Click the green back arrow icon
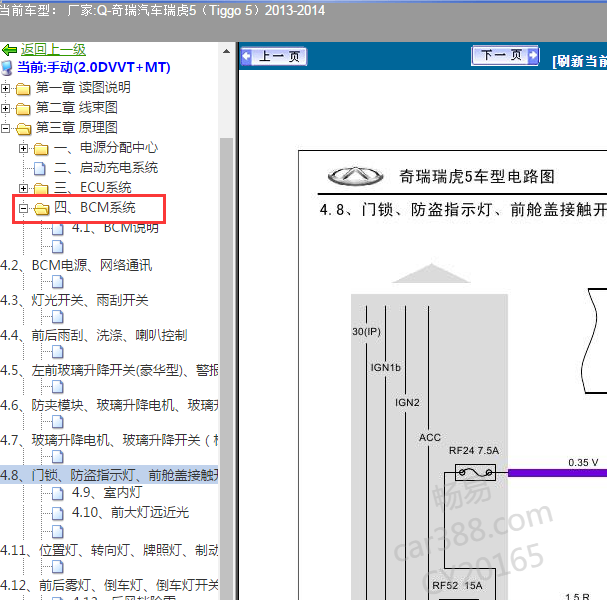The width and height of the screenshot is (607, 600). [x=9, y=50]
